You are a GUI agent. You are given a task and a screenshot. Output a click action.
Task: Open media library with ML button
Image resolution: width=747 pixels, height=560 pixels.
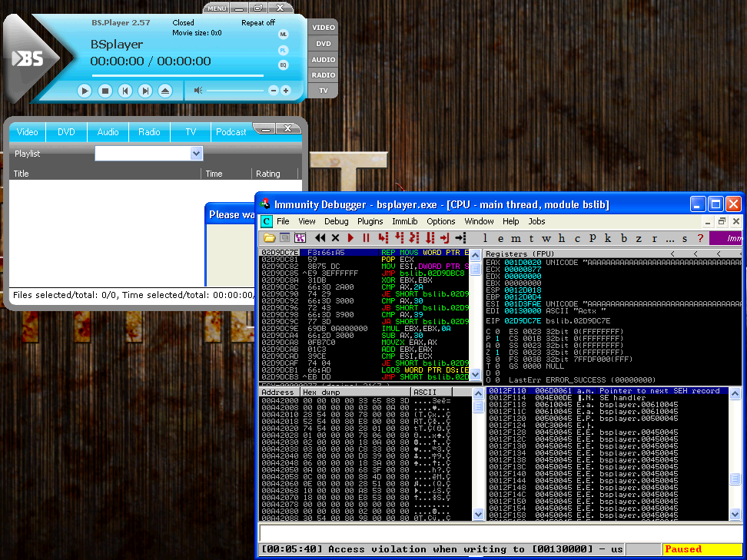click(284, 35)
